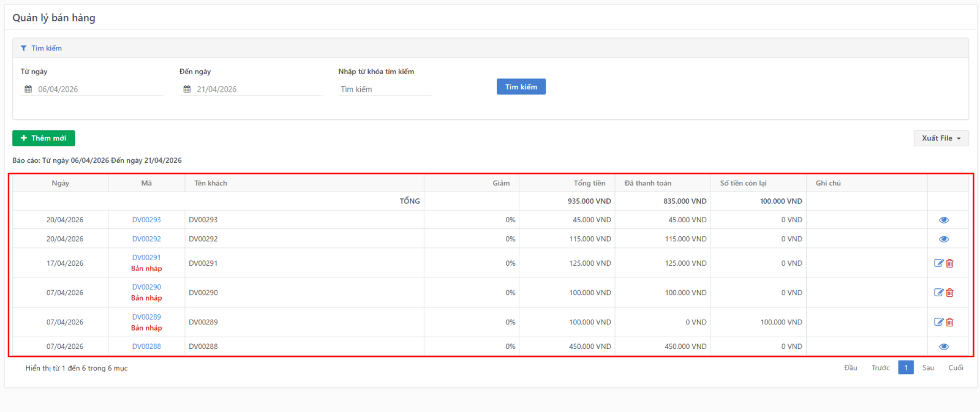Click 450.000 VND total of DV00288
980x412 pixels.
(x=590, y=346)
